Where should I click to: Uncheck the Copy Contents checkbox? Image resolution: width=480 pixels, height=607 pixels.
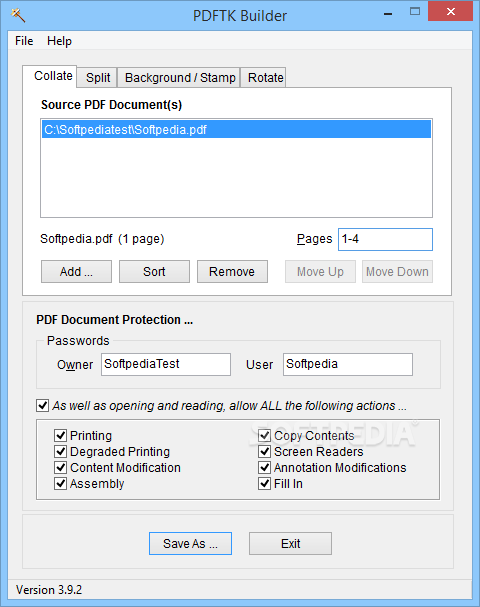[264, 436]
